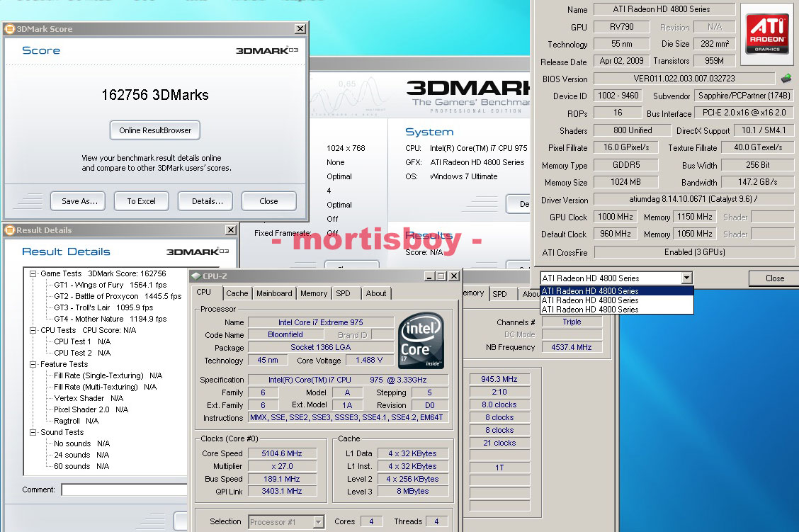
Task: Open the Online ResultBrowser
Action: pos(155,130)
